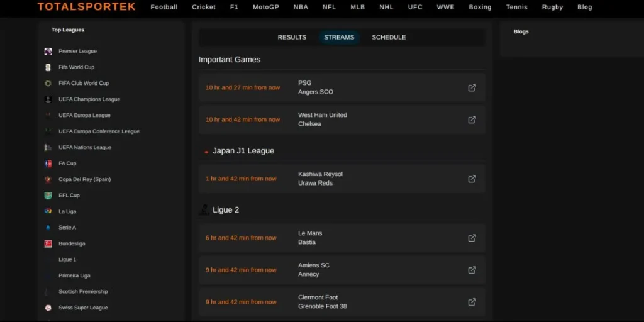Open the Copa Del Rey (Spain) link

click(85, 179)
